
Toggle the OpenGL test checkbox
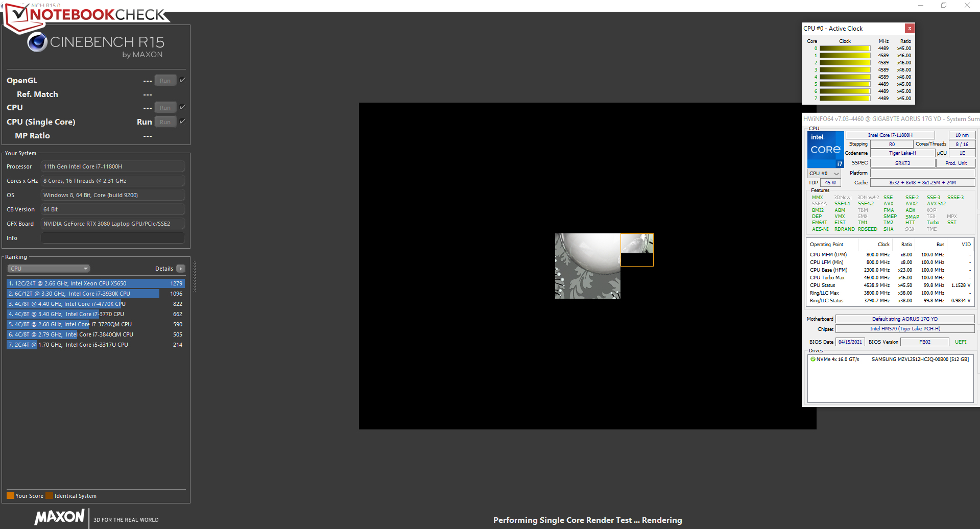tap(182, 80)
